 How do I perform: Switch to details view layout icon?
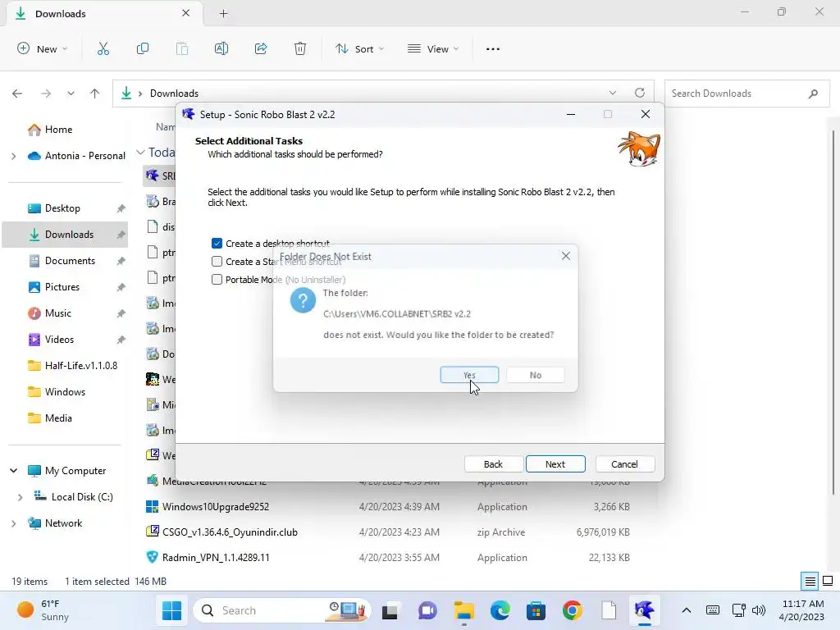[810, 582]
